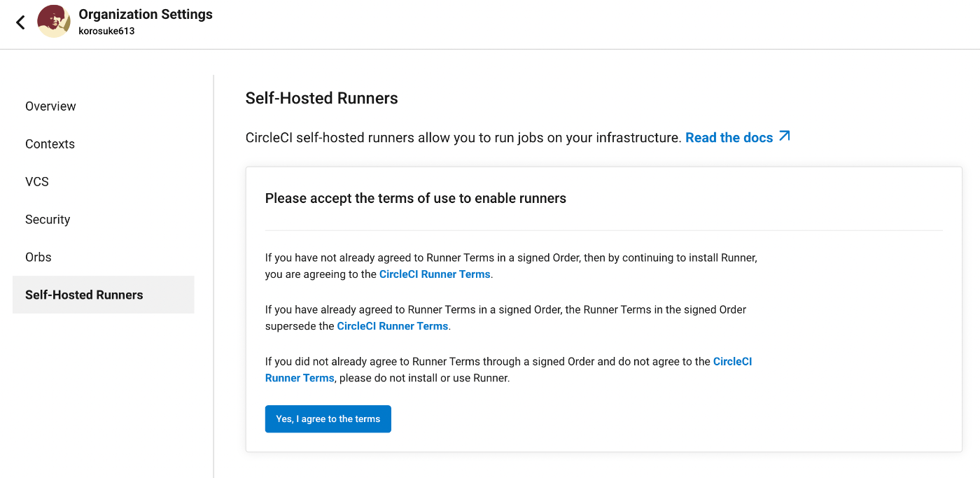Click the korosuke613 organization name text

coord(106,31)
